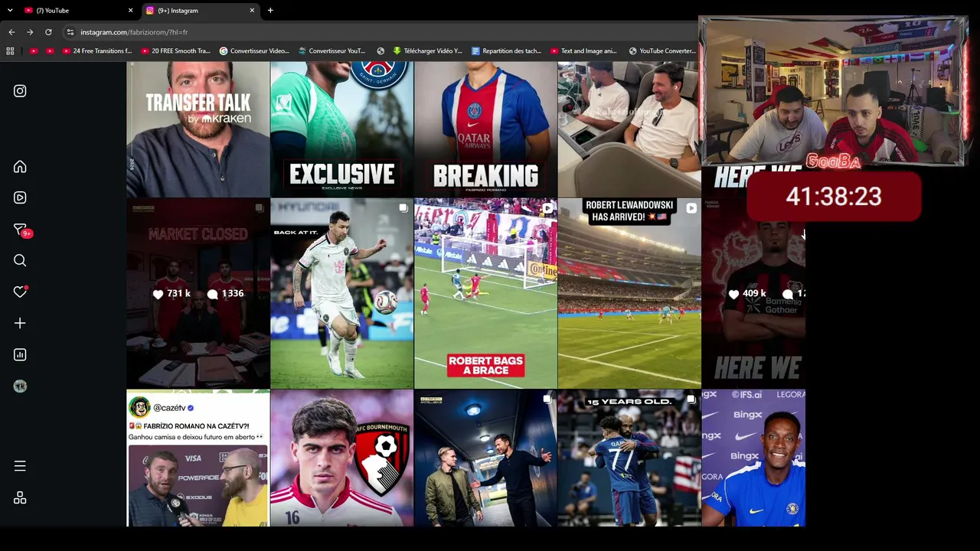Open the hamburger More menu in sidebar

coord(20,466)
